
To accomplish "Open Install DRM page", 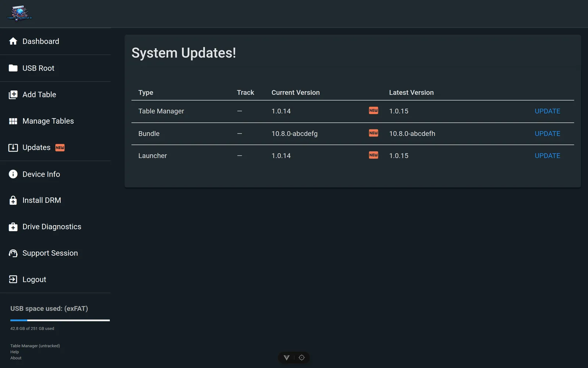I will coord(55,200).
